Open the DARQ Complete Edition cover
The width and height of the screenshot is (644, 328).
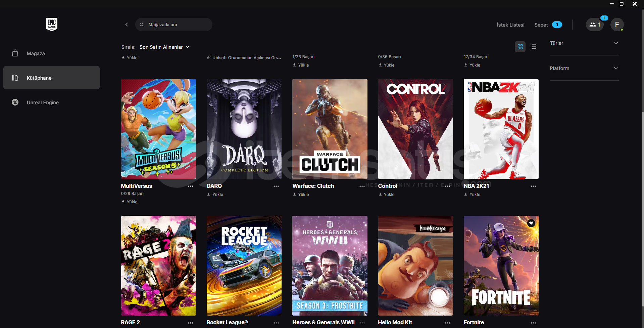point(244,129)
